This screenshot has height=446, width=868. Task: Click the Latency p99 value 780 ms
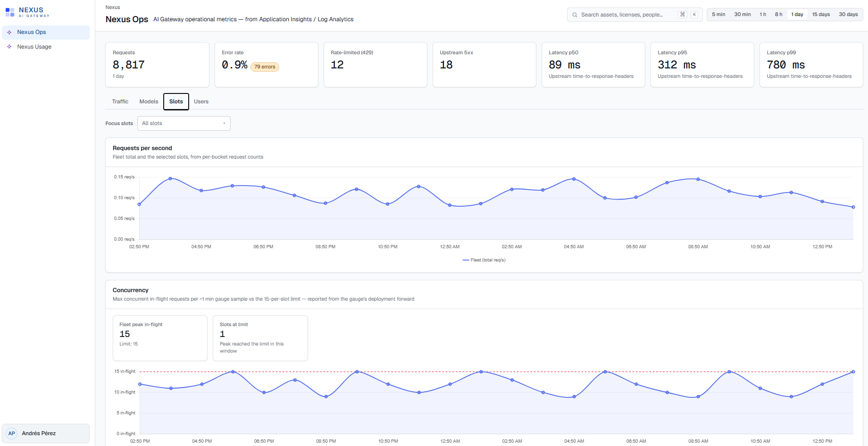click(x=786, y=65)
